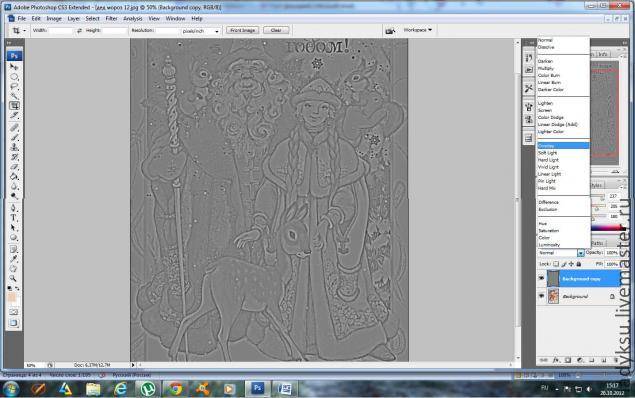Viewport: 635px width, 398px height.
Task: Click the foreground color swatch
Action: coord(11,297)
